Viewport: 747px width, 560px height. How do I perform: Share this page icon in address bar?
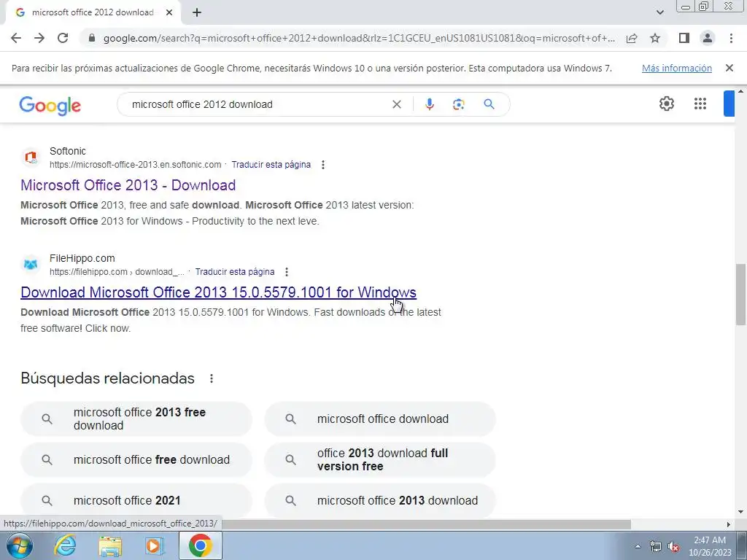[x=632, y=38]
